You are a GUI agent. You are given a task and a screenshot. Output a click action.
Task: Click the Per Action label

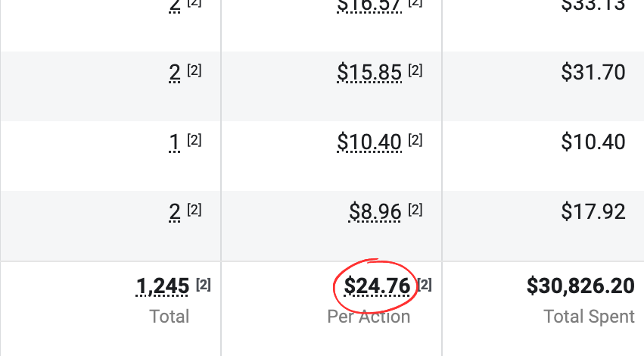point(369,317)
